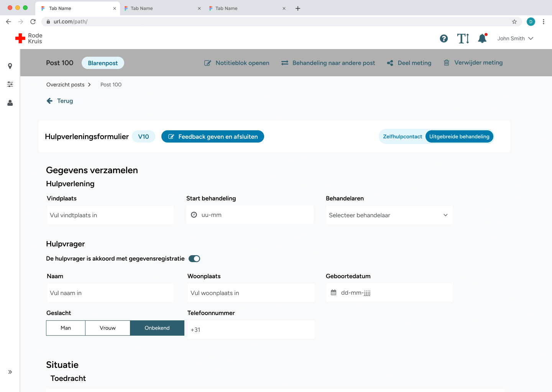Click the lock icon in address bar
This screenshot has width=552, height=392.
pyautogui.click(x=48, y=21)
